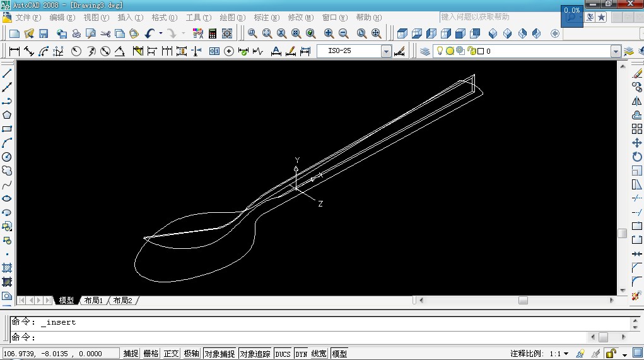This screenshot has height=360, width=644.
Task: Click the 帮助(H) help menu
Action: (369, 17)
